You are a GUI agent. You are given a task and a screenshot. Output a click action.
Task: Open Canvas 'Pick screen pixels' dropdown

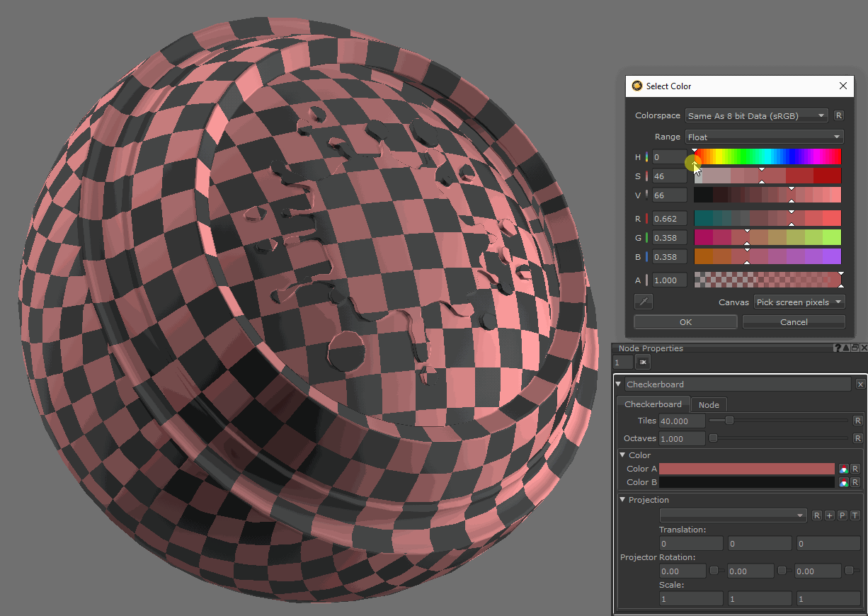coord(799,302)
